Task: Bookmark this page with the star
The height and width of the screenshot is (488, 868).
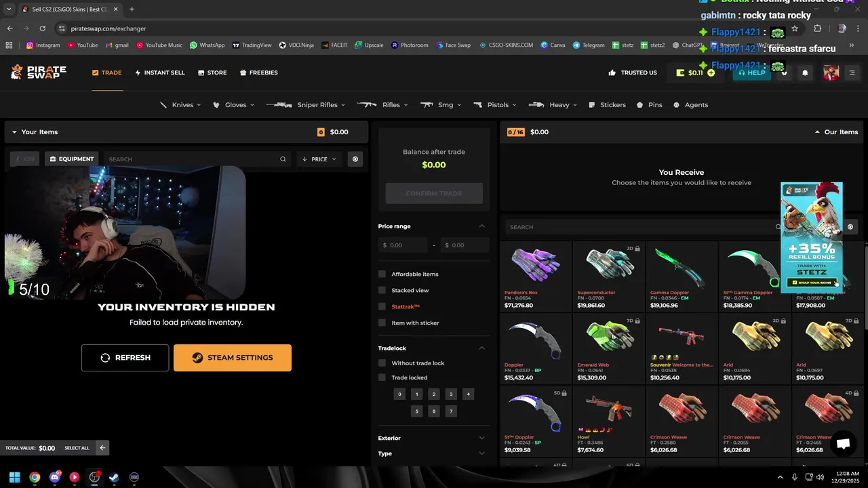Action: [x=794, y=28]
